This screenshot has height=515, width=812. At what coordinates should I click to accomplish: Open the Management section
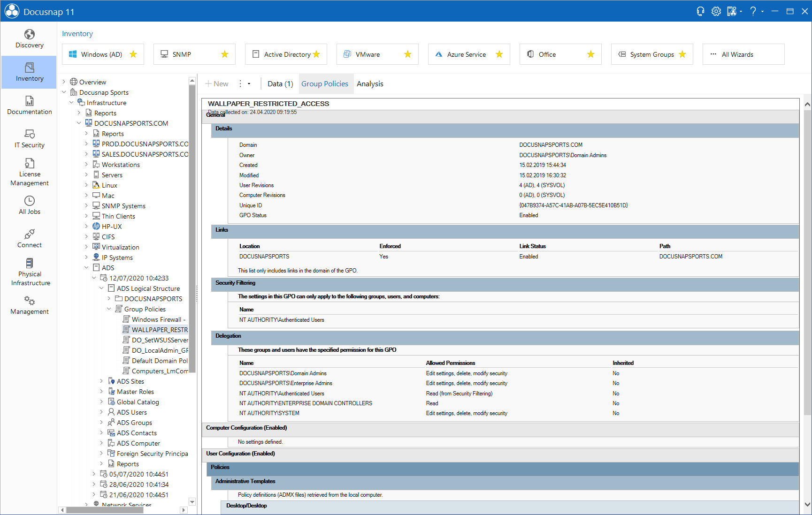[29, 305]
